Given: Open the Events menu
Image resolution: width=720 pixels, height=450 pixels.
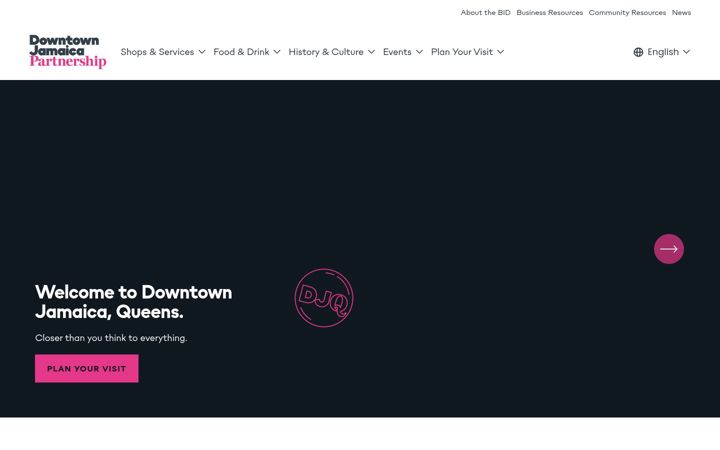Looking at the screenshot, I should click(x=397, y=52).
